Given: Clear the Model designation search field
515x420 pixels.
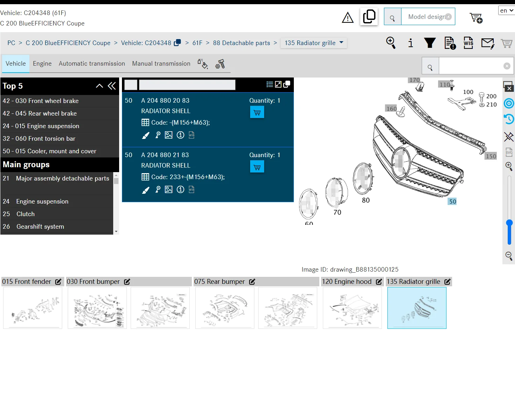Looking at the screenshot, I should pyautogui.click(x=448, y=17).
